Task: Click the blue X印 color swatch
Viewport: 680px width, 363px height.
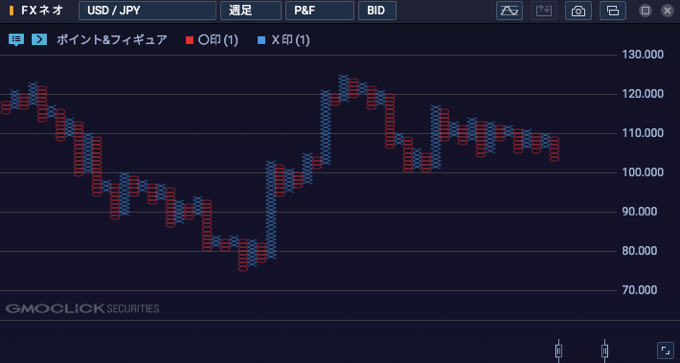Action: tap(261, 41)
